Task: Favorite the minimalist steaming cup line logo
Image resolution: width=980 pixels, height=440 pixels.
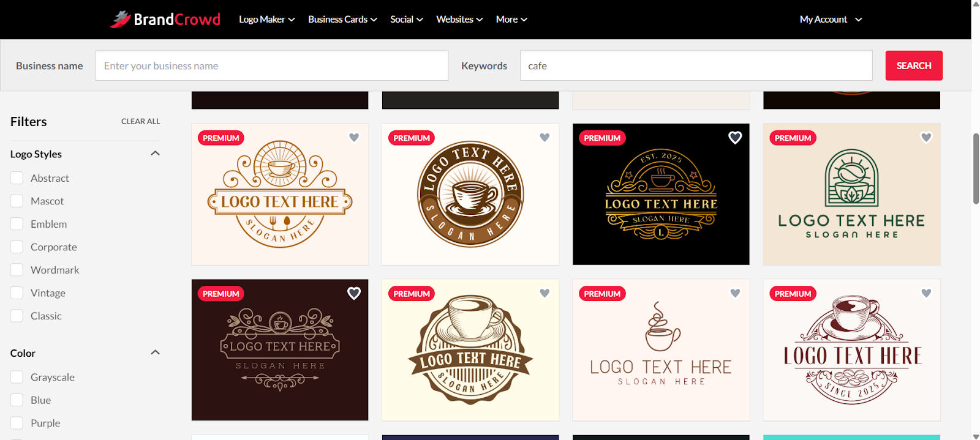Action: coord(735,293)
